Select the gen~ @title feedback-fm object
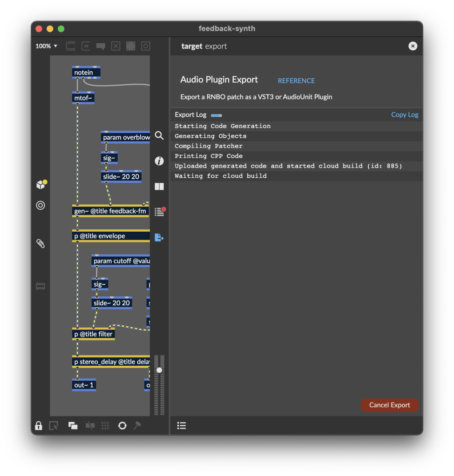454x476 pixels. pos(110,211)
